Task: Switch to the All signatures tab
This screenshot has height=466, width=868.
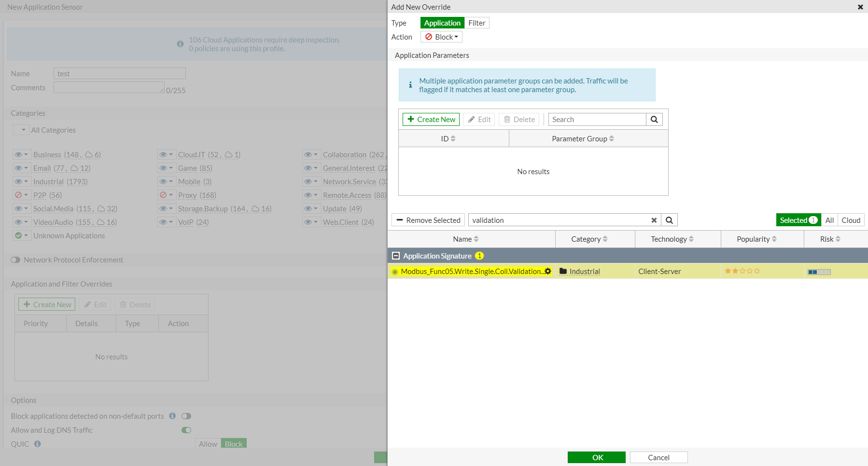Action: click(x=829, y=220)
